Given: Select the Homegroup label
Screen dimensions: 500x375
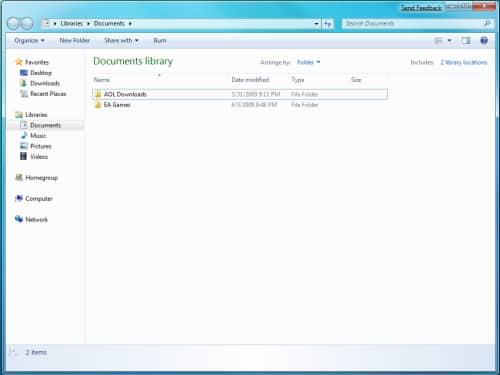Looking at the screenshot, I should click(x=42, y=178).
